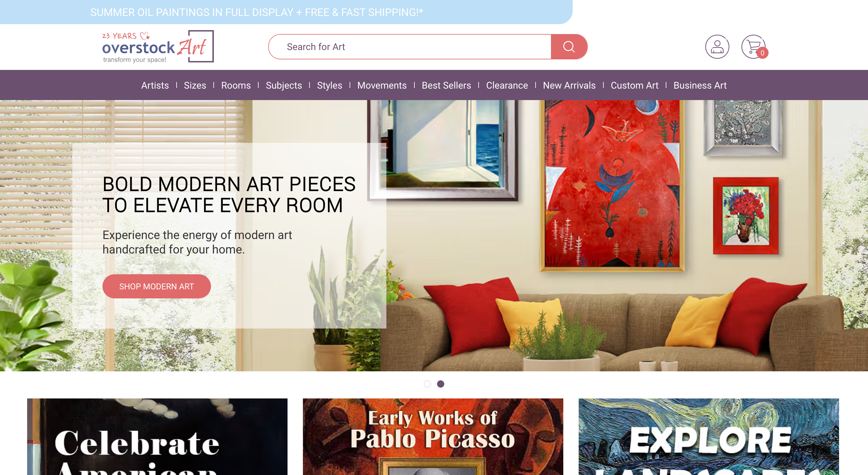This screenshot has height=475, width=868.
Task: Open the user account icon
Action: [717, 46]
